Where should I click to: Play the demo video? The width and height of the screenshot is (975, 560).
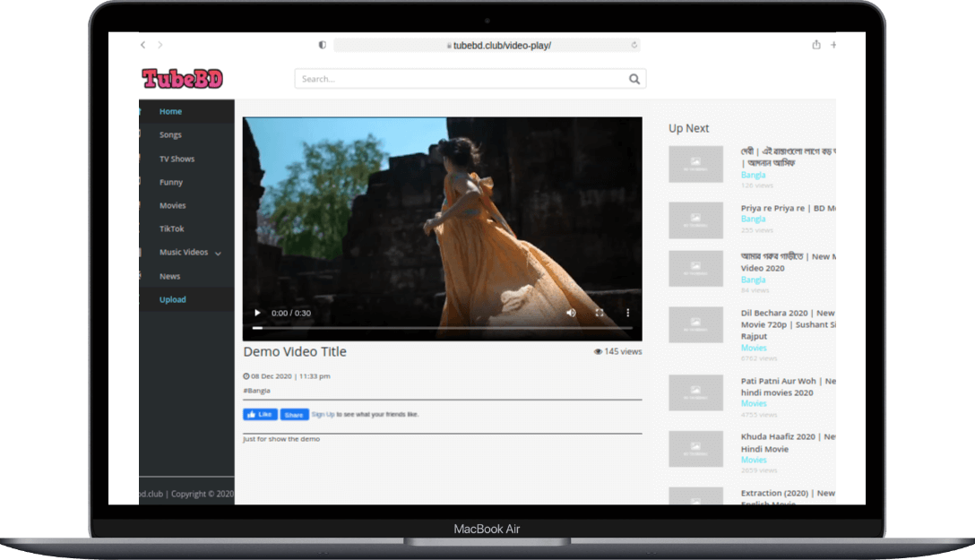coord(257,313)
